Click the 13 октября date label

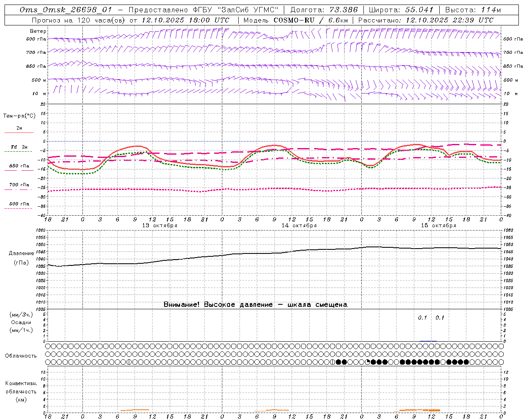point(160,226)
